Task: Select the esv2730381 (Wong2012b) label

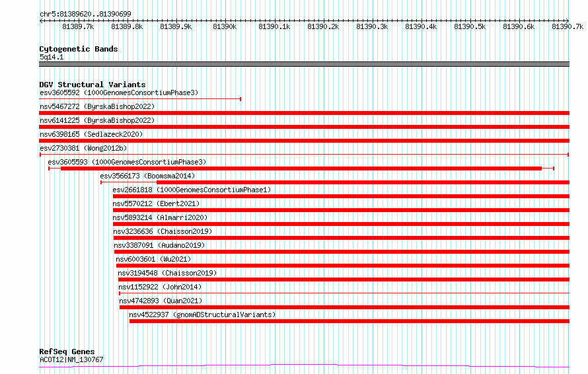Action: (83, 148)
